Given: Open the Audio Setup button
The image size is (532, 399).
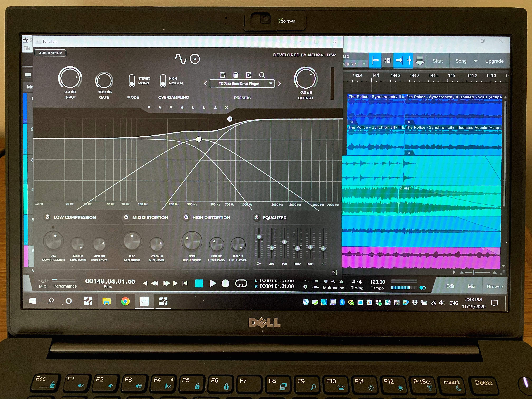Looking at the screenshot, I should (x=51, y=53).
